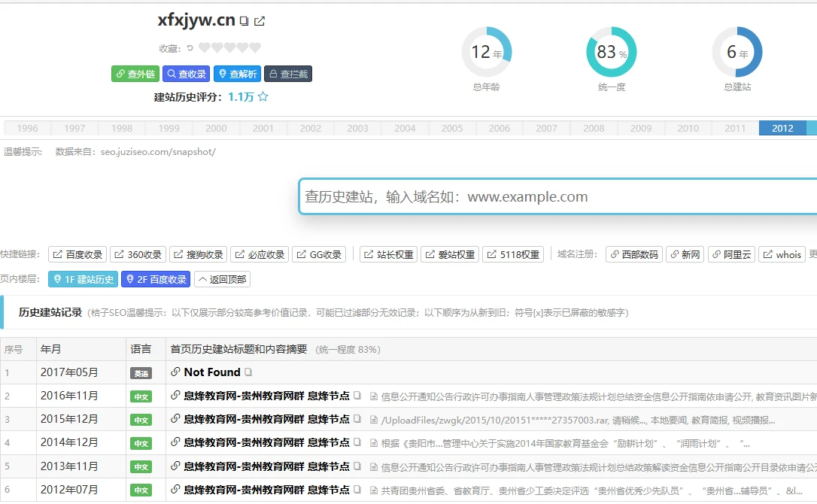Set favorite rating to the fifth heart
The height and width of the screenshot is (504, 817).
(255, 48)
